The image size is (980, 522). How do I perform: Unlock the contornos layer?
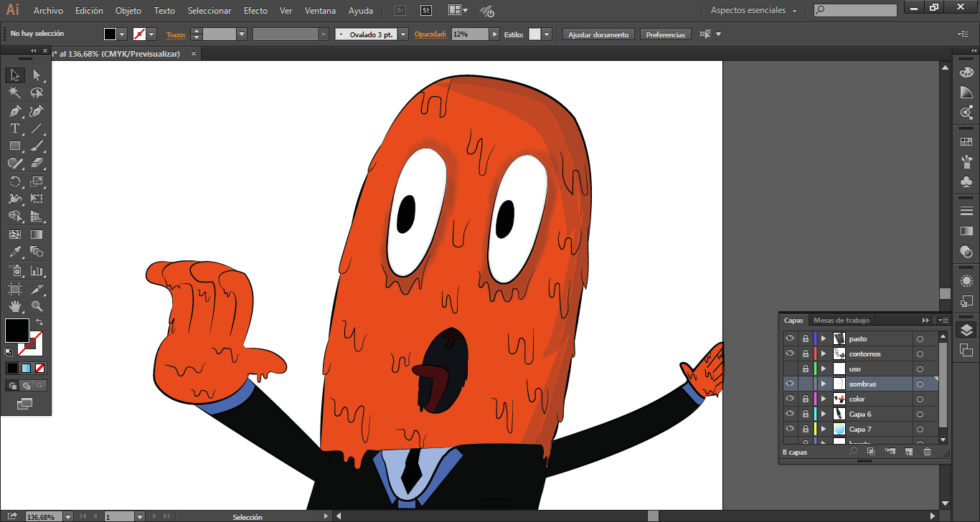point(806,353)
